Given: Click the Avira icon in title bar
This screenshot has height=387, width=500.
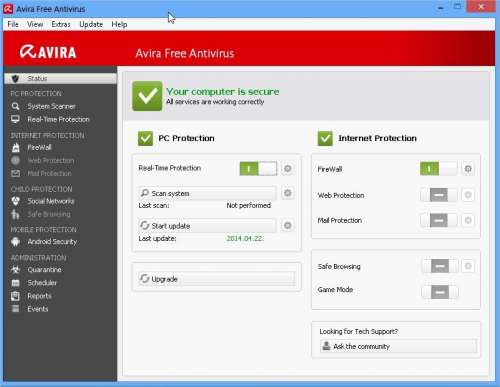Looking at the screenshot, I should [x=8, y=8].
